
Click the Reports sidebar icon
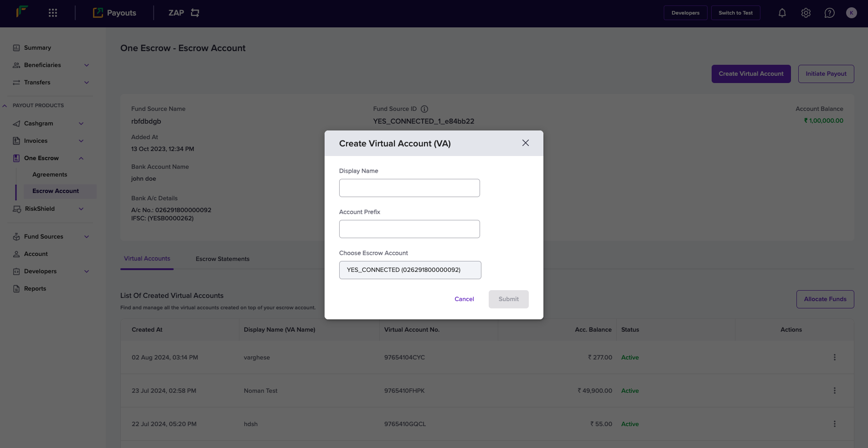click(x=16, y=289)
